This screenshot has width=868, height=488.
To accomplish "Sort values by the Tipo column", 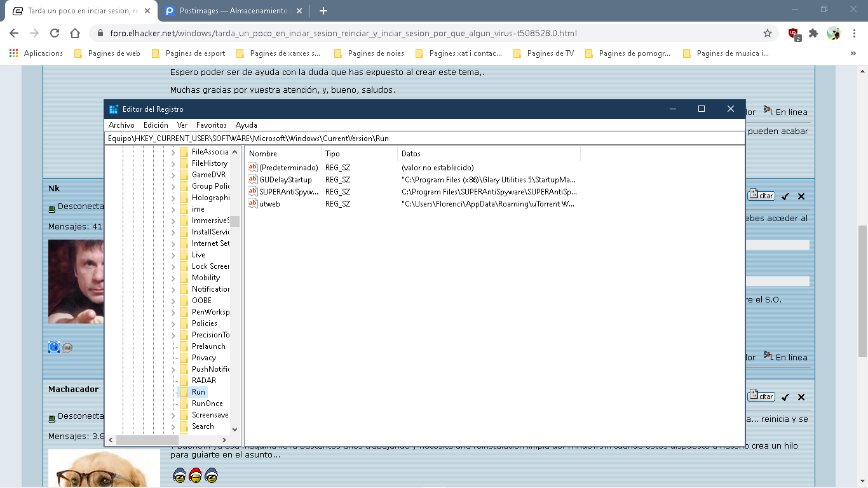I will click(360, 154).
